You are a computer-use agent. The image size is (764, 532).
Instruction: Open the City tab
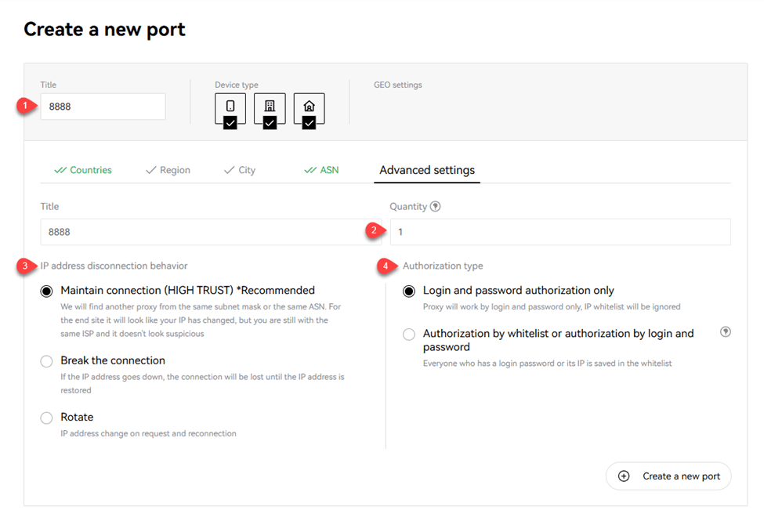240,170
